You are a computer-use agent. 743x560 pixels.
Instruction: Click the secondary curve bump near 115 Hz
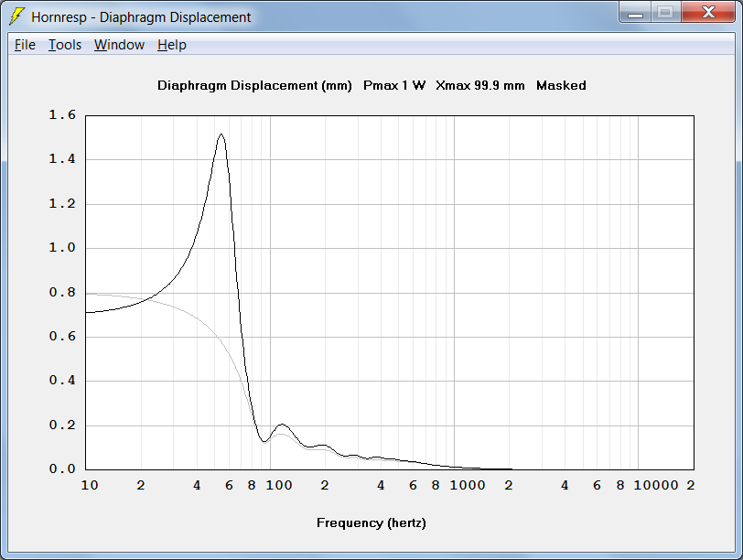click(283, 425)
